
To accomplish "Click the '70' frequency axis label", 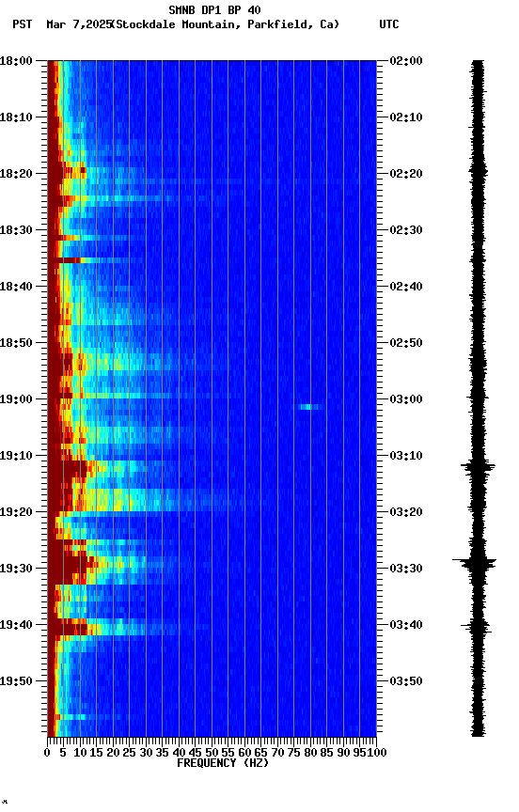I will pos(277,753).
